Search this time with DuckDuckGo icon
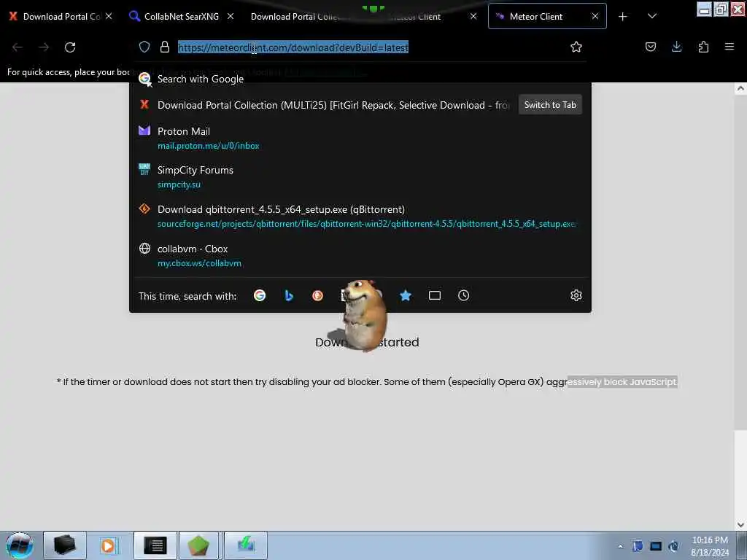This screenshot has width=747, height=560. 318,295
